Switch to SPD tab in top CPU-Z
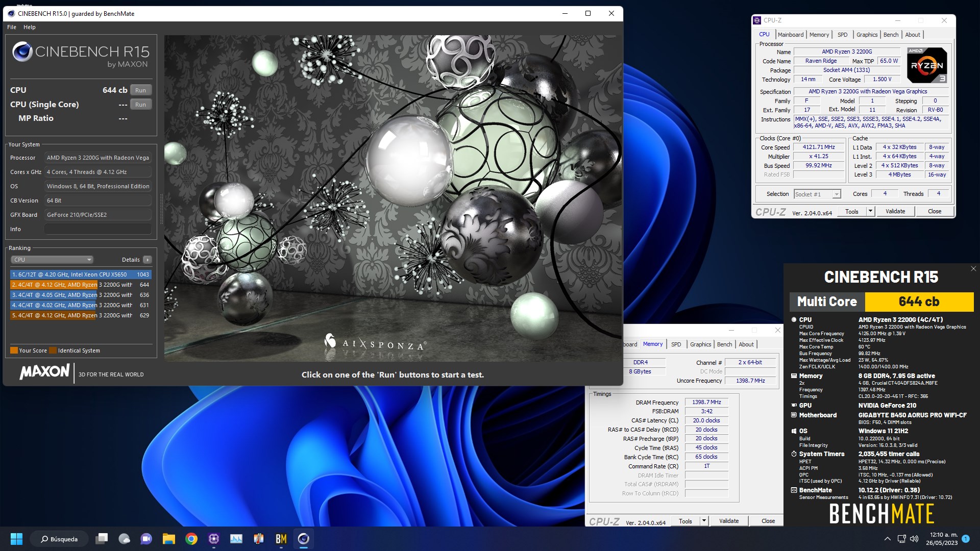 click(842, 35)
